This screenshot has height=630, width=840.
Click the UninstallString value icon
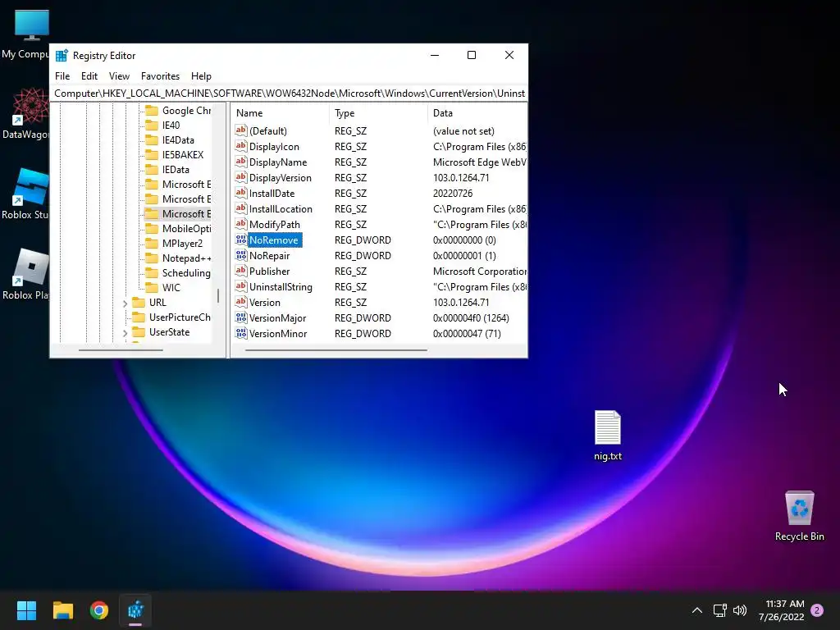[x=241, y=286]
